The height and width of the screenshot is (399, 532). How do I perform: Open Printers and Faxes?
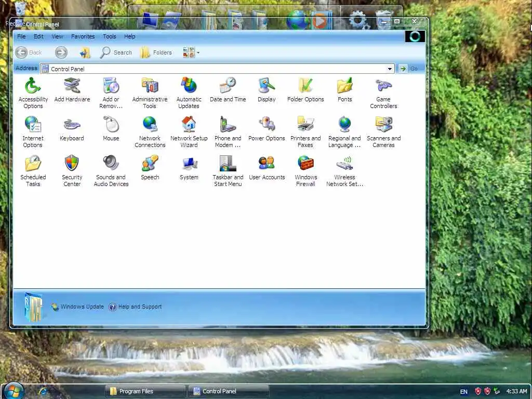pos(305,131)
